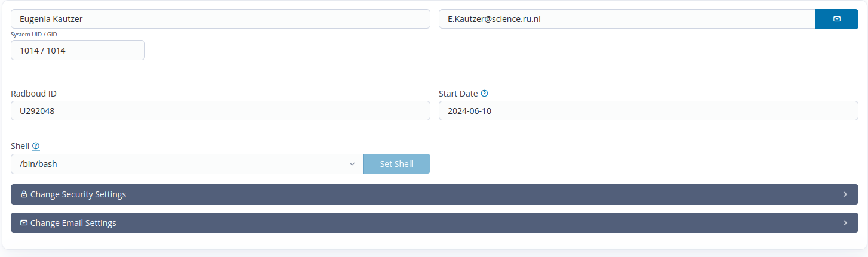
Task: Click the System UID / GID field
Action: [78, 50]
